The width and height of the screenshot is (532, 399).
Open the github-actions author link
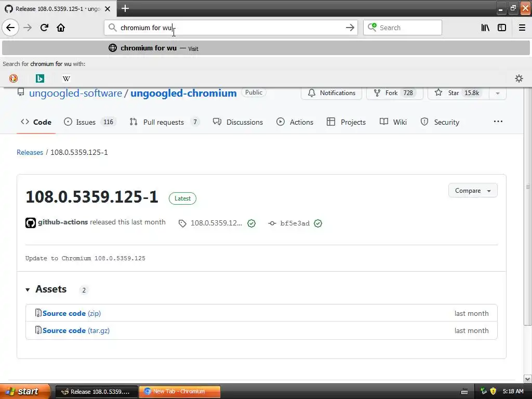(63, 222)
